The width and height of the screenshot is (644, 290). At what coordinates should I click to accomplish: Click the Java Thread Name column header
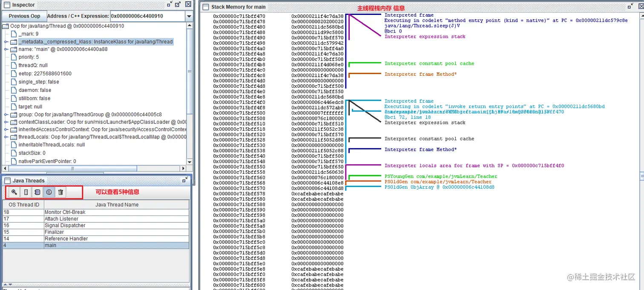117,205
